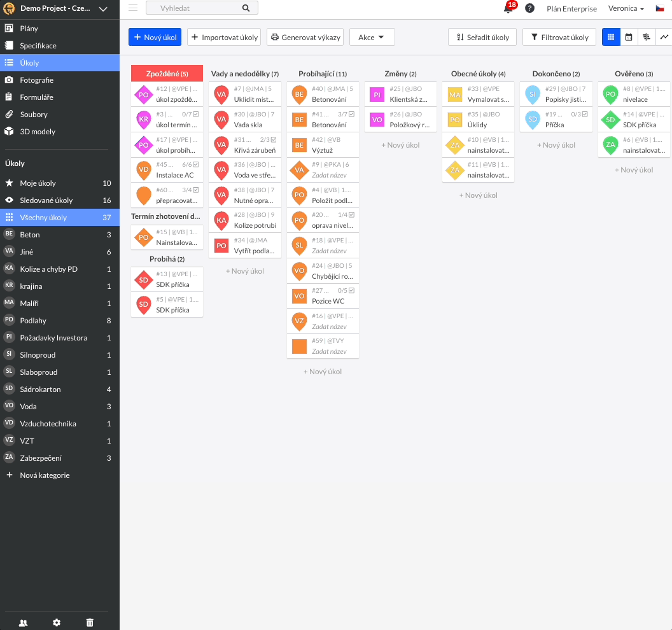Screen dimensions: 672x630
Task: Click the Nový úkol button
Action: (155, 37)
